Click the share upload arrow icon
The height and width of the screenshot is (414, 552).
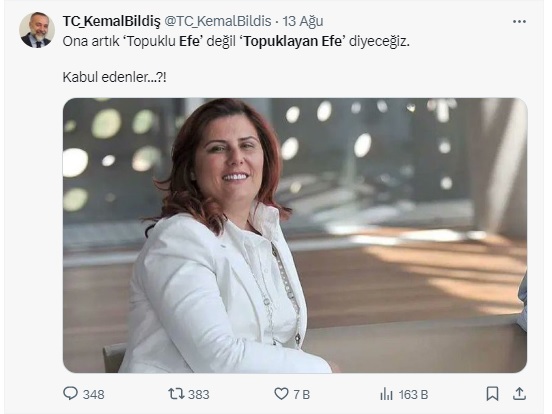point(519,394)
